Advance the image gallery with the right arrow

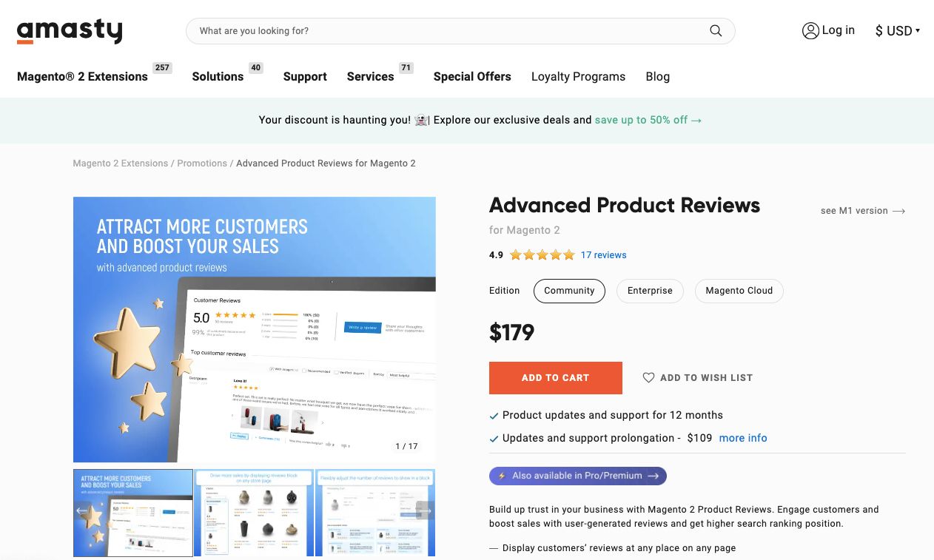tap(426, 510)
